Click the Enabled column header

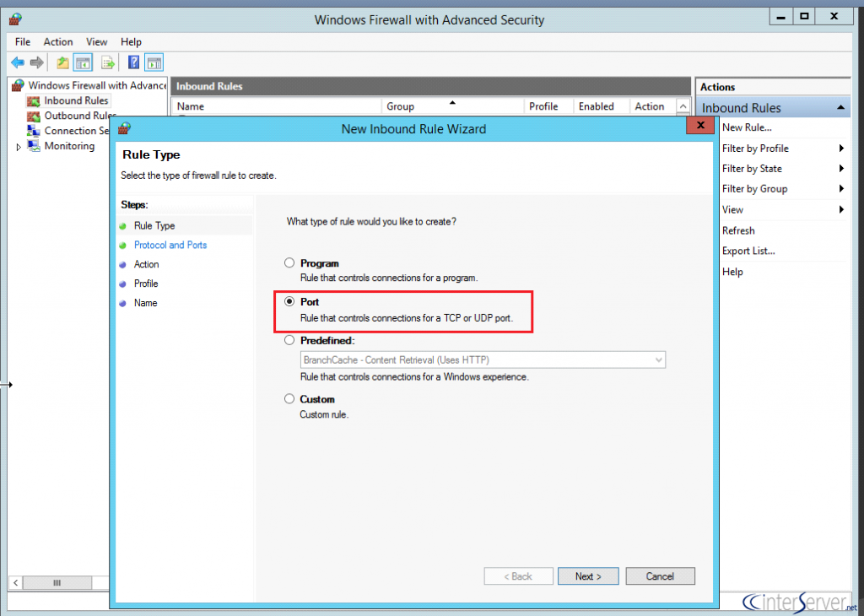coord(602,106)
